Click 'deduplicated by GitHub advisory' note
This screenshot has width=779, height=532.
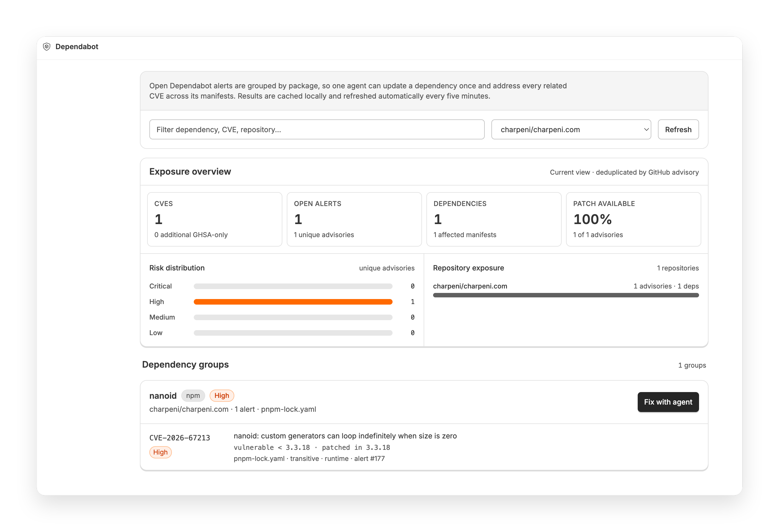[x=647, y=172]
